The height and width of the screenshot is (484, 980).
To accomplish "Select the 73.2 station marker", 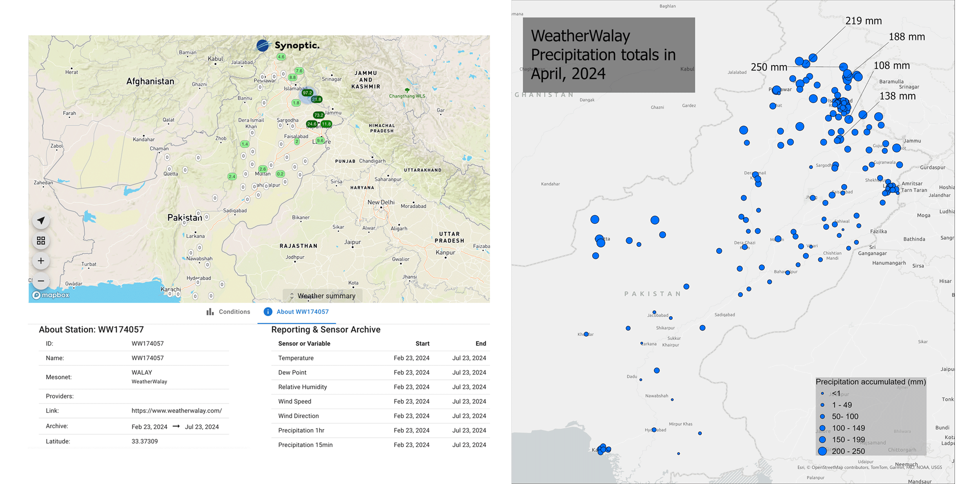I will pyautogui.click(x=319, y=115).
